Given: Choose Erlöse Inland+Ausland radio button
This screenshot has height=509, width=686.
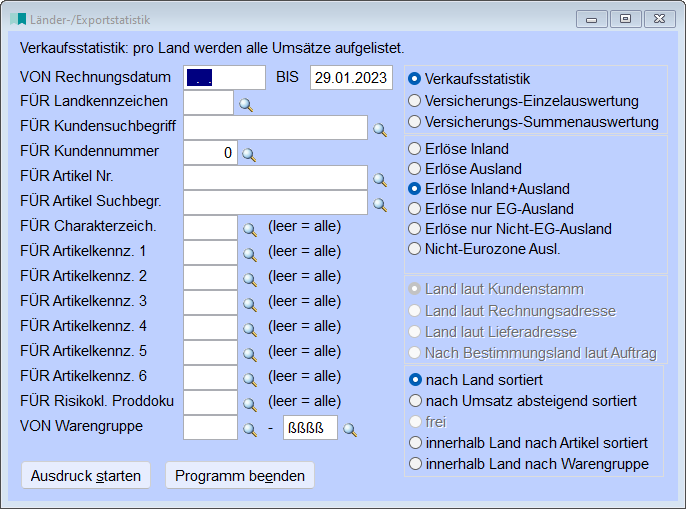Looking at the screenshot, I should click(489, 189).
